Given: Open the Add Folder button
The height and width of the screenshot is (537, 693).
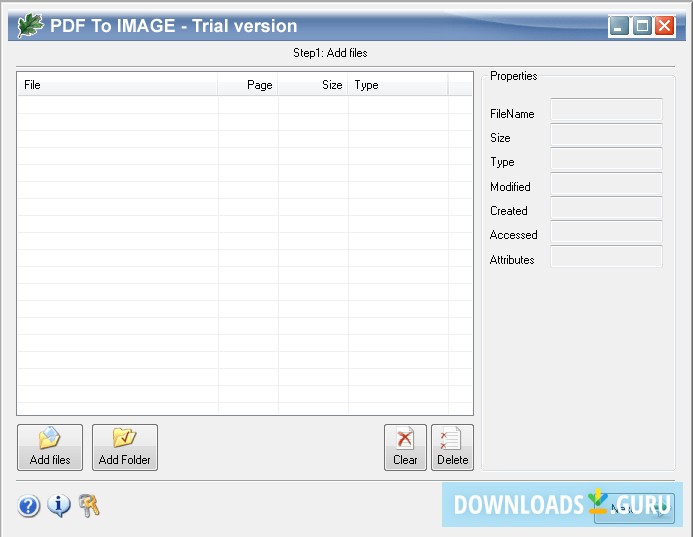Looking at the screenshot, I should pos(125,447).
